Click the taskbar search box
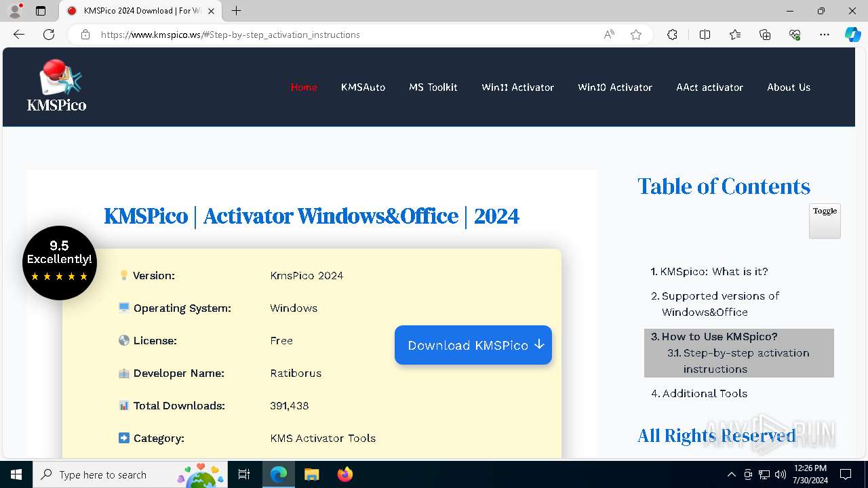The image size is (868, 488). coord(130,474)
